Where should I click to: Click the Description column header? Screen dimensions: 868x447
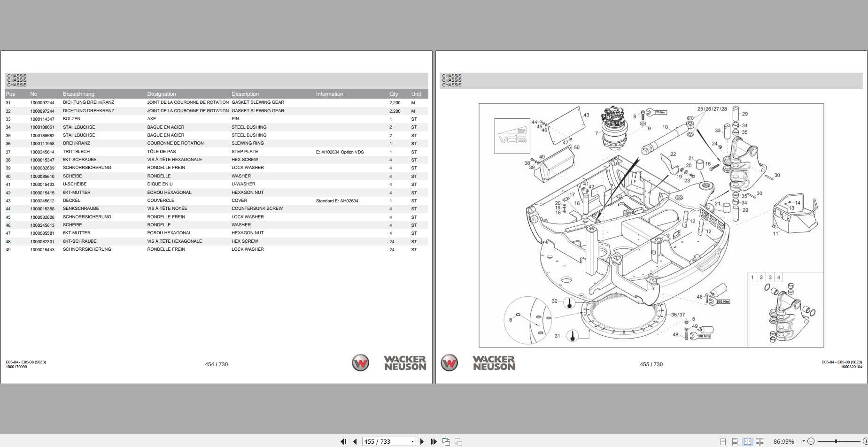coord(245,94)
